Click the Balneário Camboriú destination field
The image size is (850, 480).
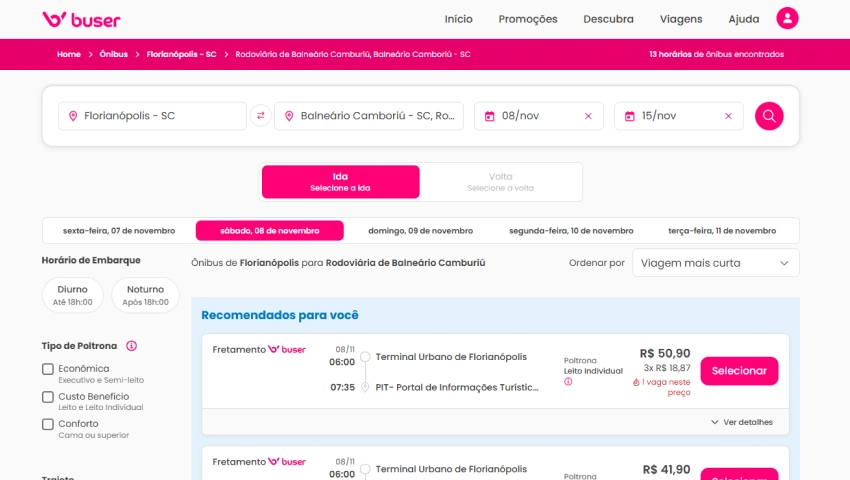tap(369, 116)
